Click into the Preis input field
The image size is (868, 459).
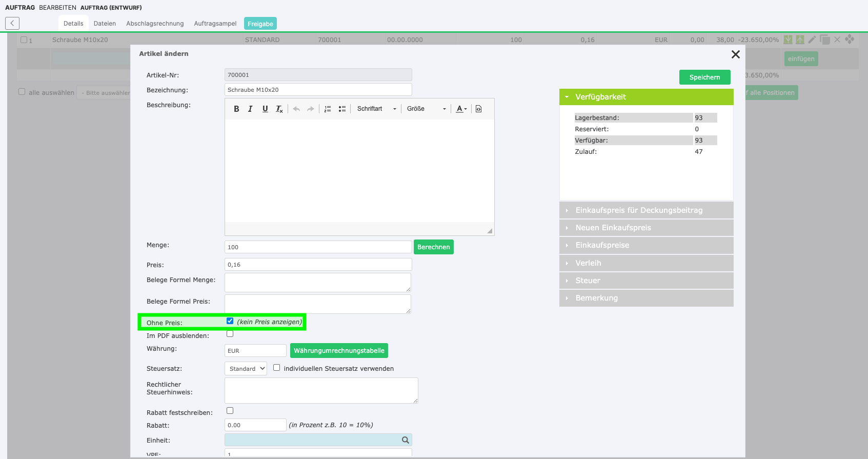pyautogui.click(x=318, y=265)
